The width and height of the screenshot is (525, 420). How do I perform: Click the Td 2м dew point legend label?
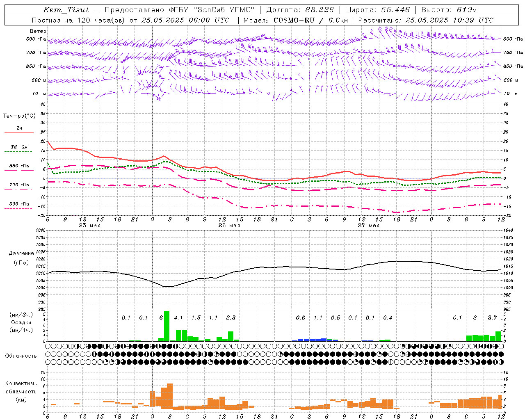point(19,147)
